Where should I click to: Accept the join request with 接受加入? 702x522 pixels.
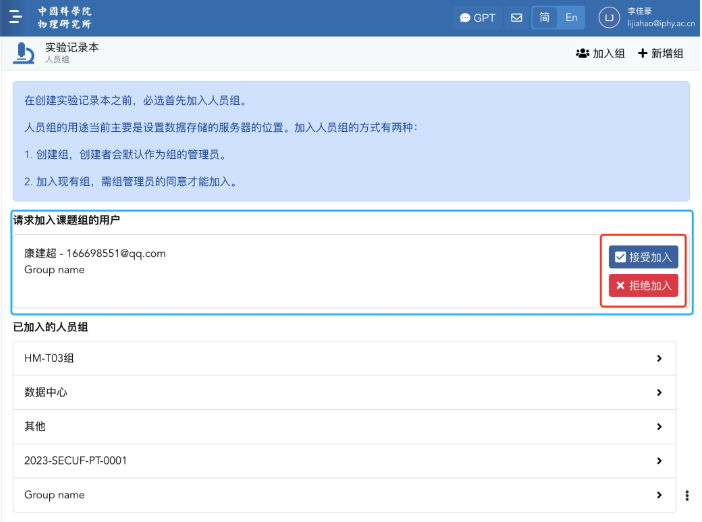643,257
